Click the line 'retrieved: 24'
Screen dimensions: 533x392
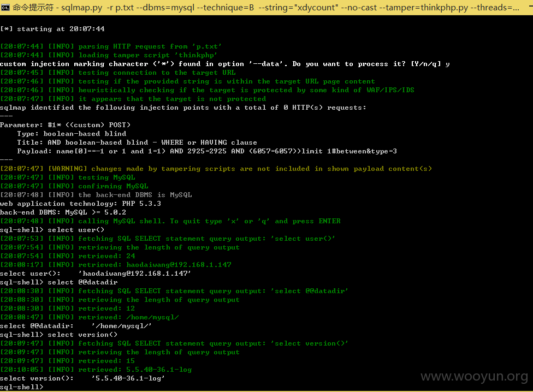(68, 256)
